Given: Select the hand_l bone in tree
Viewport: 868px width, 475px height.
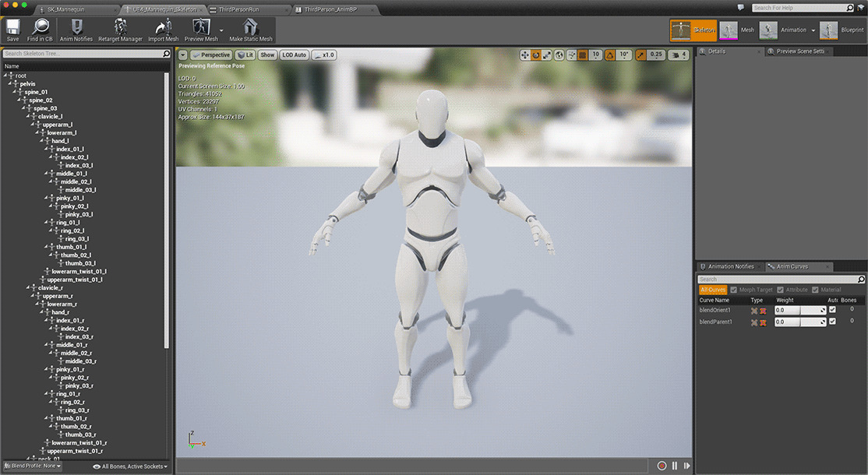Looking at the screenshot, I should coord(60,141).
